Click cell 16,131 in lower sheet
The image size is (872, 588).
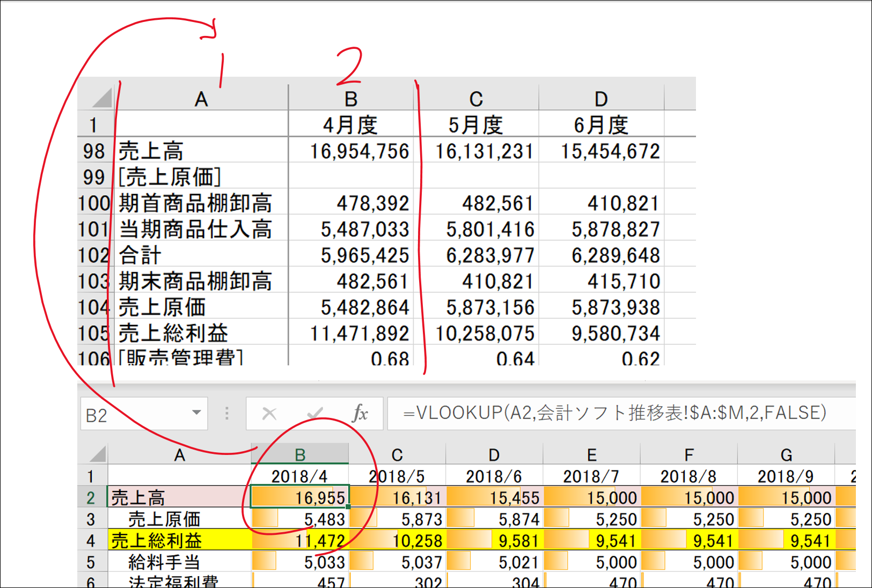click(397, 497)
